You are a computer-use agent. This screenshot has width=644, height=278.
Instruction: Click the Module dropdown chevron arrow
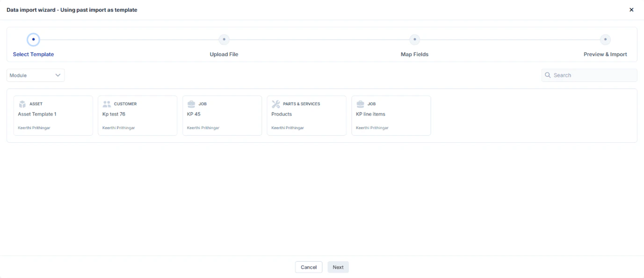(58, 75)
